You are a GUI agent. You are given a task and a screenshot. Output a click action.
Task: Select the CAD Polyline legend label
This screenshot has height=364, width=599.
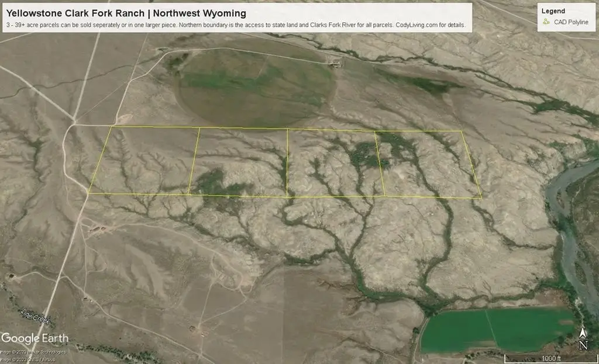[x=572, y=22]
